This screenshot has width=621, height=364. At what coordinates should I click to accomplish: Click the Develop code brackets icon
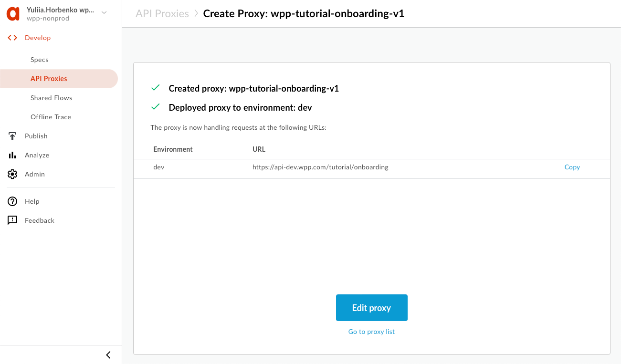12,38
